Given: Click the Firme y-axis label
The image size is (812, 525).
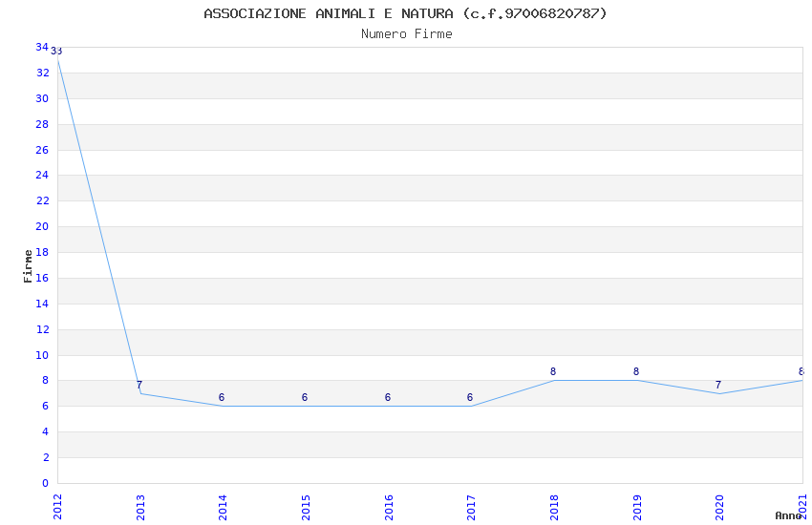Looking at the screenshot, I should (x=28, y=266).
